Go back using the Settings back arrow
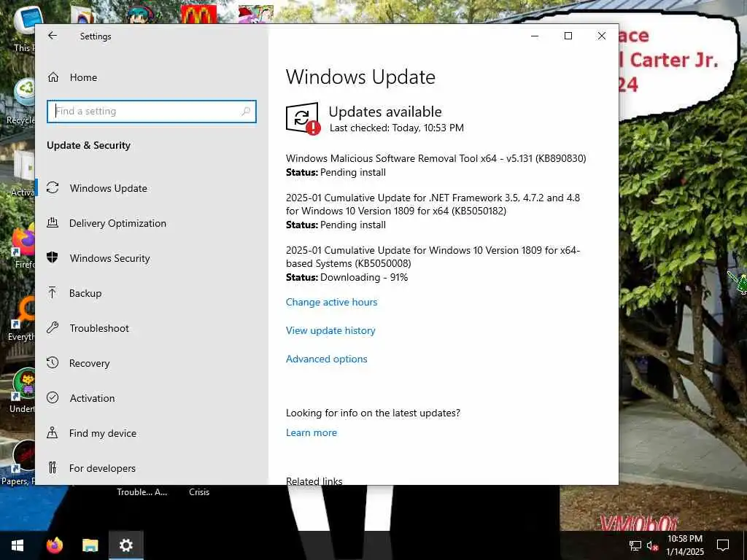The height and width of the screenshot is (560, 747). point(53,36)
